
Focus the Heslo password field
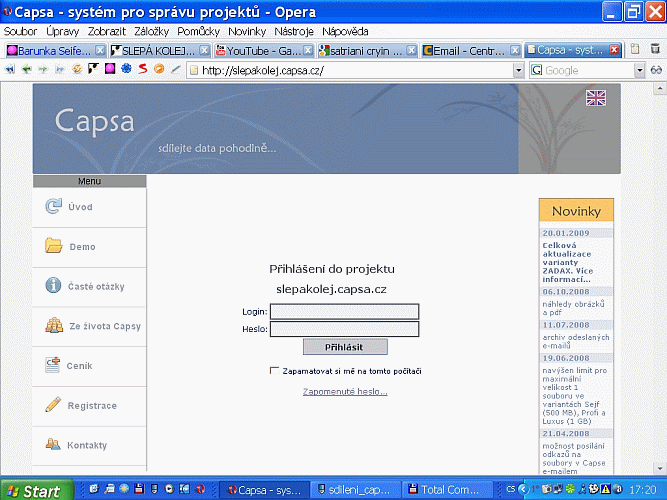click(345, 329)
